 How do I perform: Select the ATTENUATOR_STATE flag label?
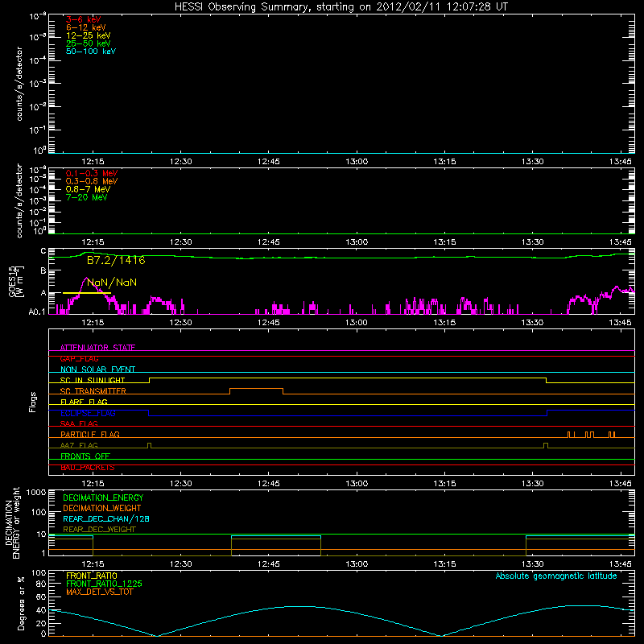[x=97, y=348]
